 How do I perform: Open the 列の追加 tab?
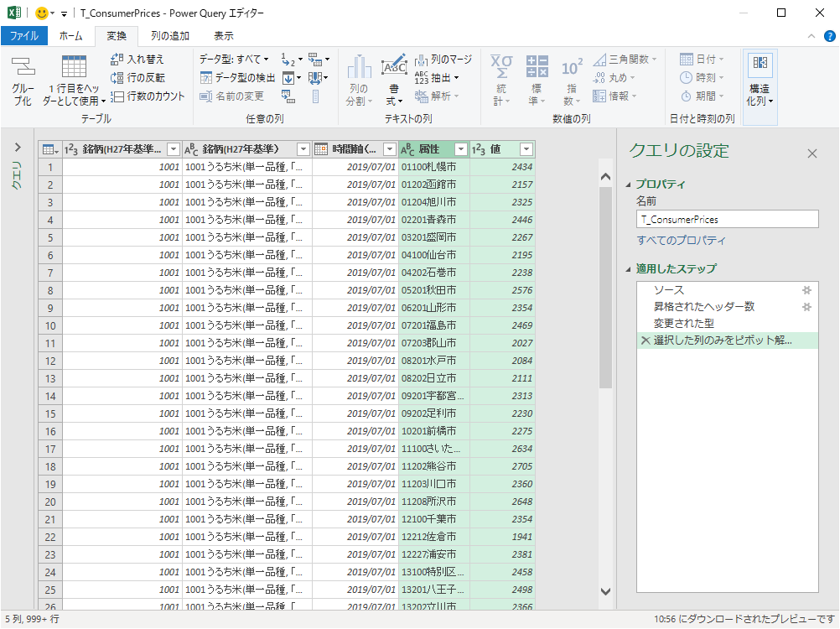pos(169,36)
